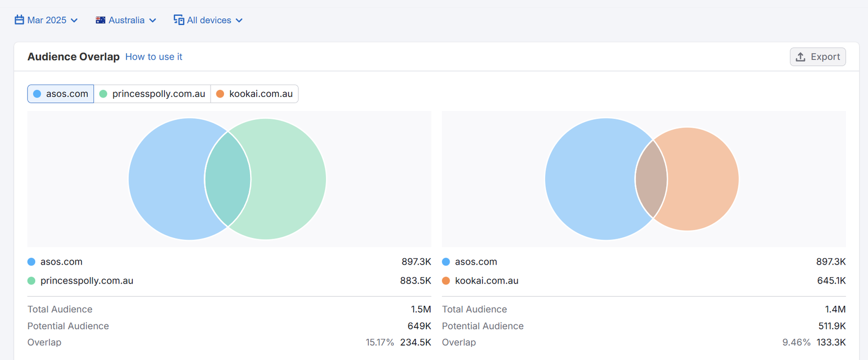Click the devices icon in the filter bar
Viewport: 868px width, 360px height.
178,20
